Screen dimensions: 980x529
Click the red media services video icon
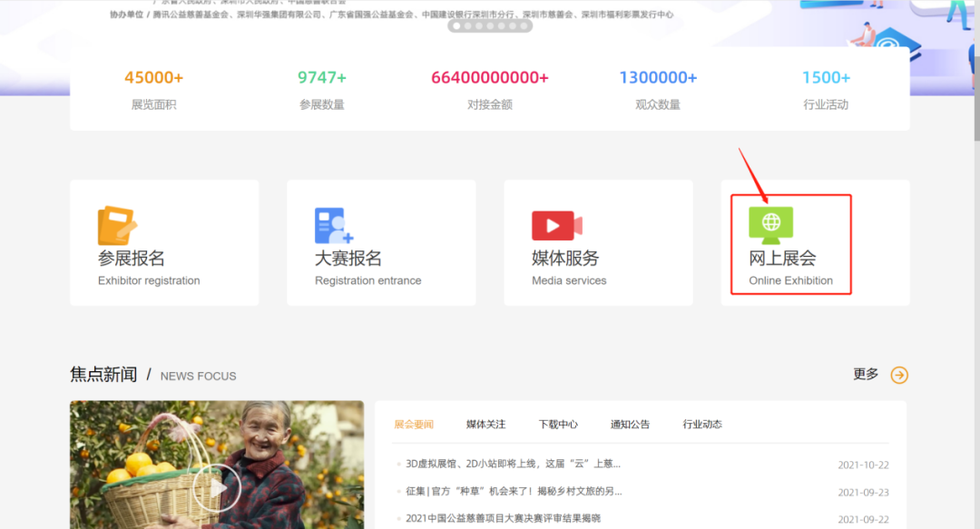click(x=557, y=226)
